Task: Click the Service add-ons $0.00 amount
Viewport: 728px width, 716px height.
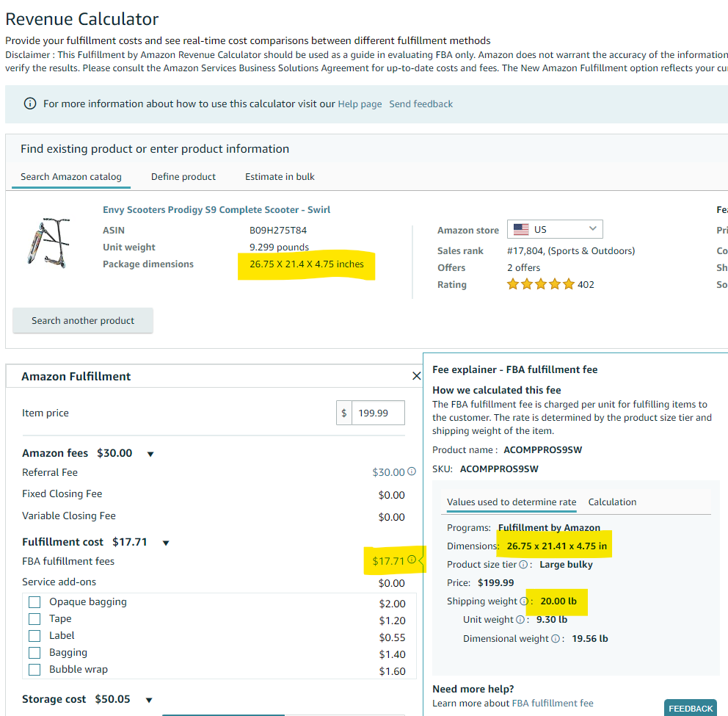Action: [x=391, y=583]
